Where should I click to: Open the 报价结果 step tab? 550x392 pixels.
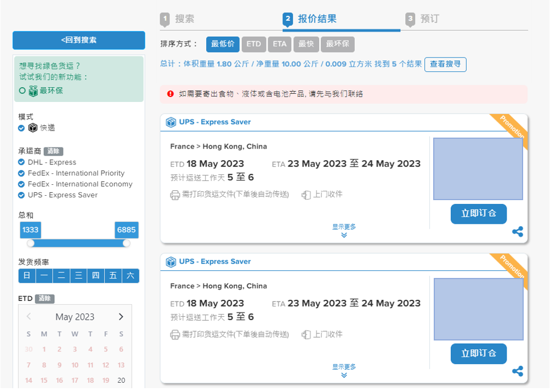317,19
